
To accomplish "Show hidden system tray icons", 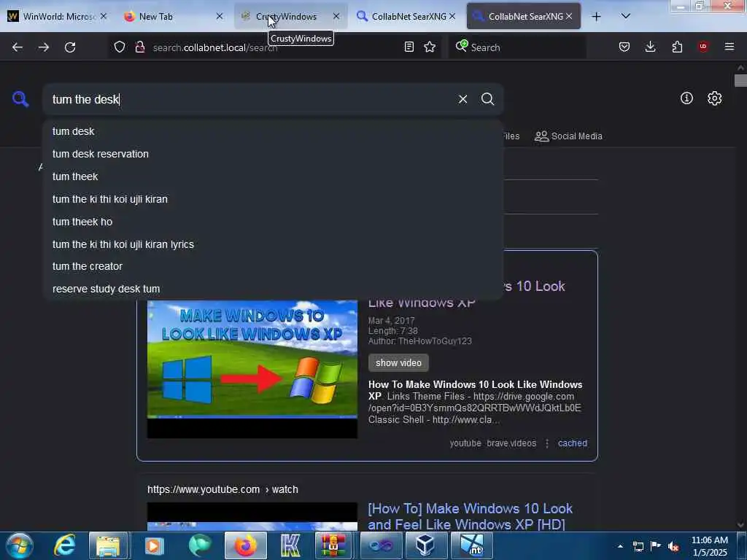I will click(x=620, y=546).
